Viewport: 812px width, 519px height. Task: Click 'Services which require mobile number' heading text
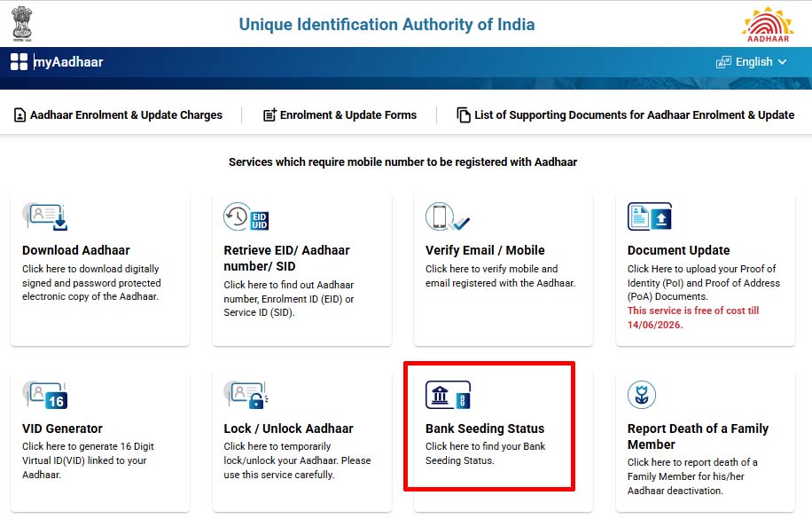(402, 162)
